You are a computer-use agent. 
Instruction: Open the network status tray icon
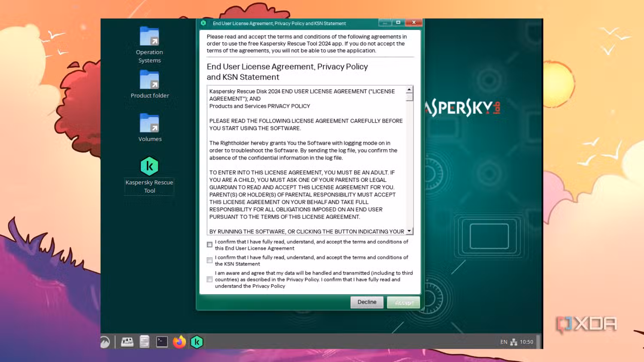coord(513,342)
